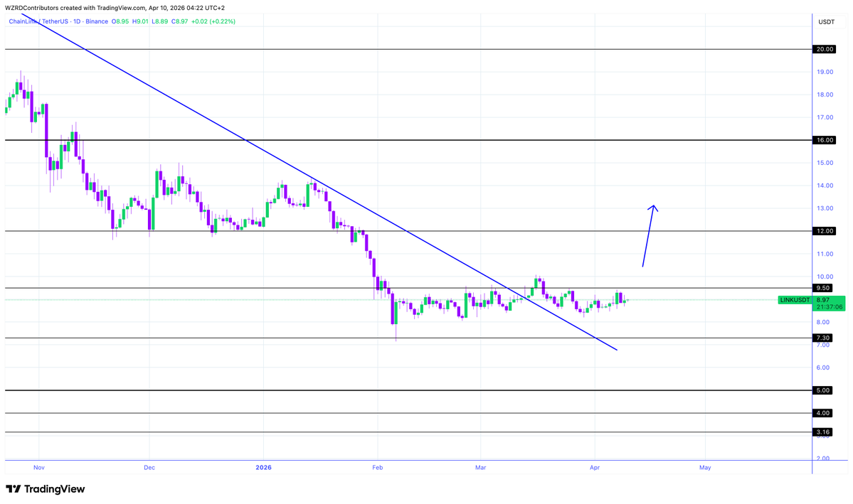Click the Nov label on time axis

pyautogui.click(x=38, y=468)
